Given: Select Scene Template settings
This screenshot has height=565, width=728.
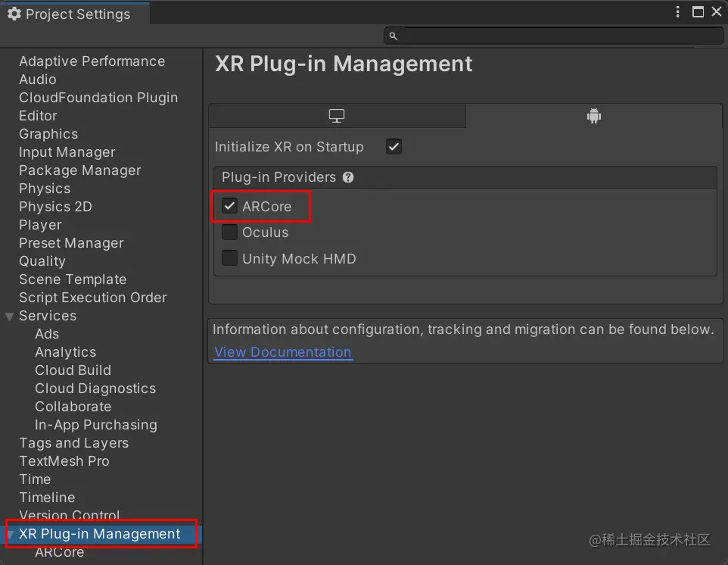Looking at the screenshot, I should tap(73, 279).
